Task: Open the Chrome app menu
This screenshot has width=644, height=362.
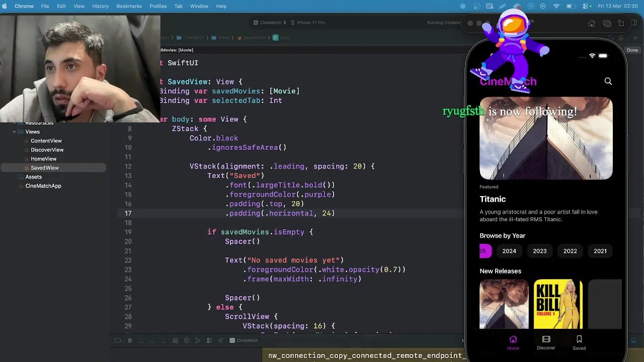Action: 24,6
